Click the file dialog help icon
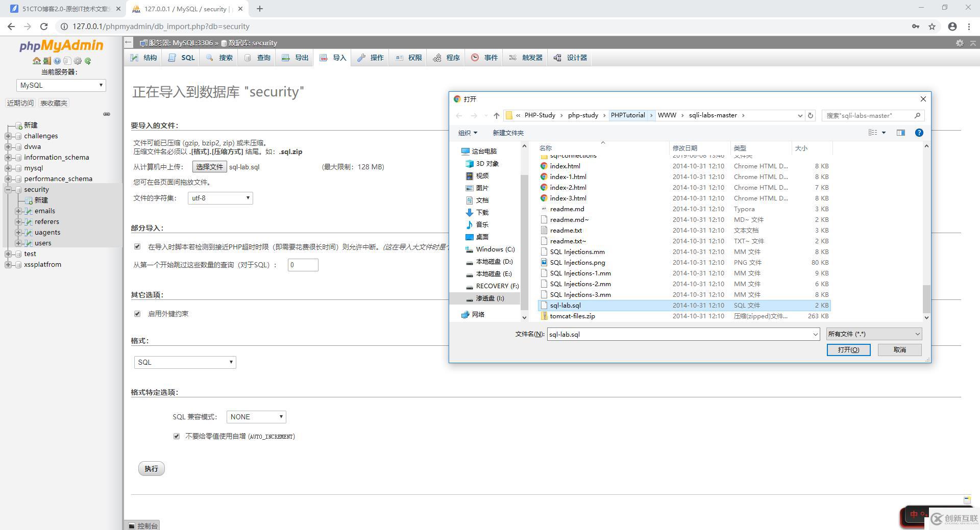Viewport: 980px width, 530px height. (x=919, y=133)
